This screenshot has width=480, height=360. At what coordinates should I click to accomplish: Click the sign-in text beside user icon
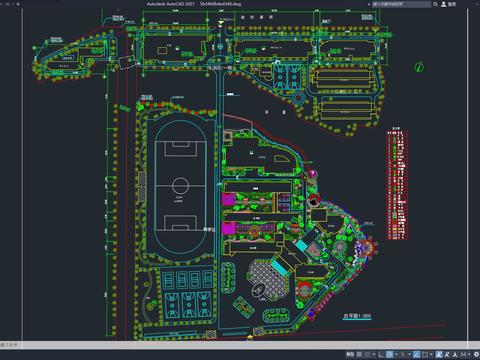[x=452, y=4]
